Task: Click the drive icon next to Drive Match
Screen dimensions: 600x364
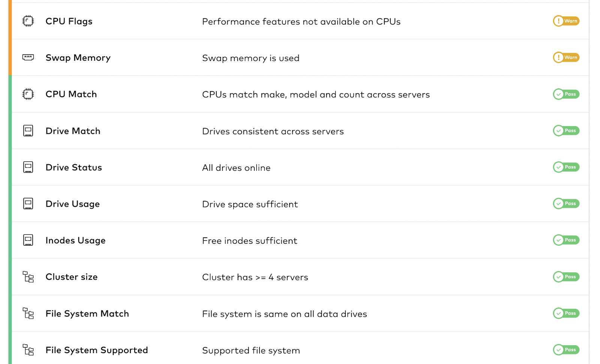Action: tap(28, 131)
